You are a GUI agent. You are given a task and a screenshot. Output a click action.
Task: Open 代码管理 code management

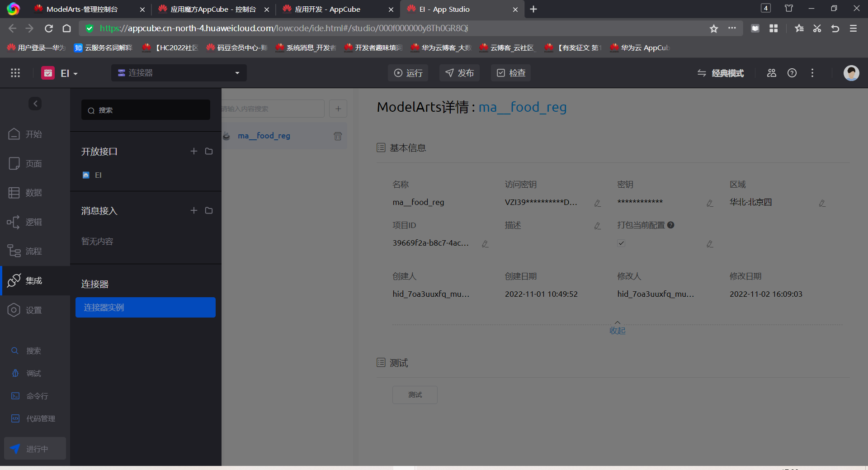point(33,418)
